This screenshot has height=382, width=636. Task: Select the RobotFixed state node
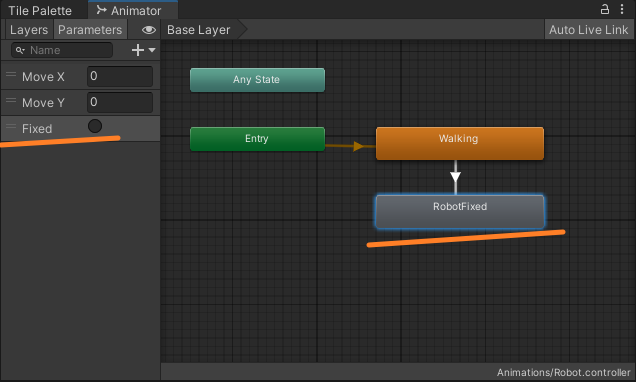460,212
